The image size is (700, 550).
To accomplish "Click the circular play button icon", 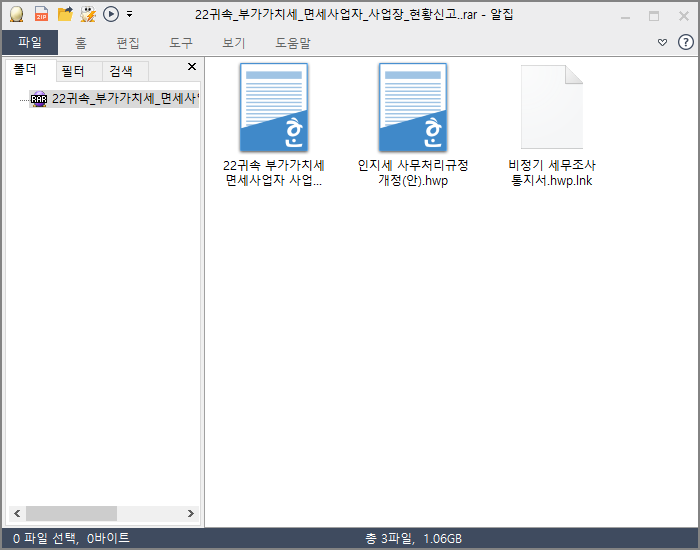I will pos(111,14).
